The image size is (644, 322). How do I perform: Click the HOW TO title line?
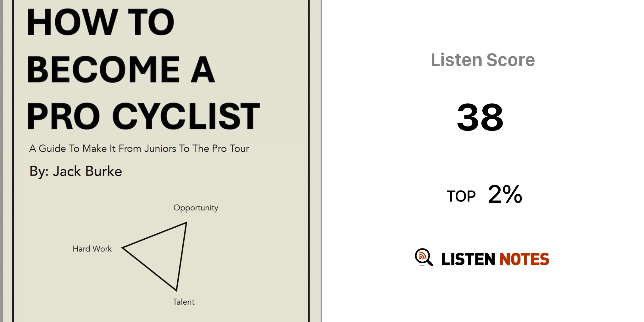click(x=100, y=22)
